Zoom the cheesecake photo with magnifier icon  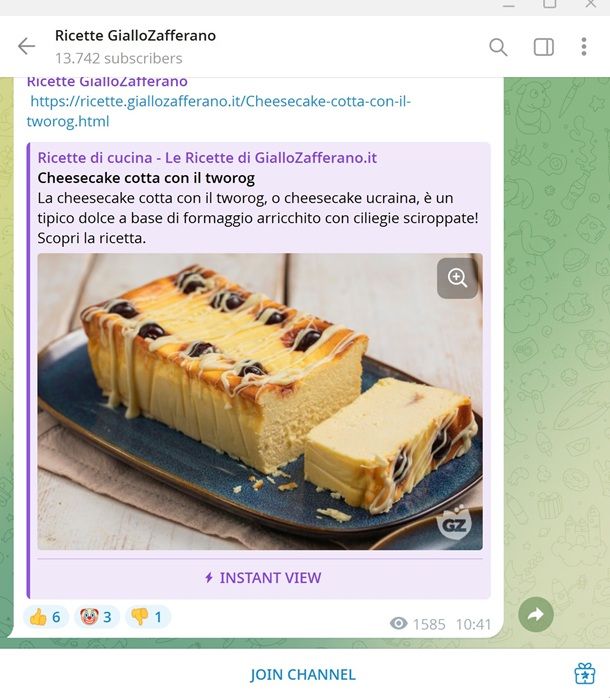coord(457,278)
